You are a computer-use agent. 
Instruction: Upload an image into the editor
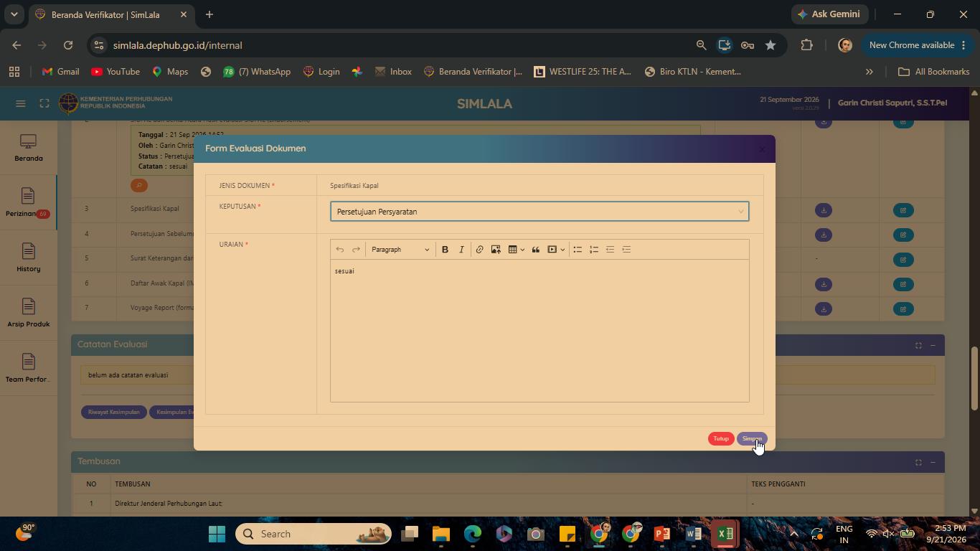pos(496,250)
